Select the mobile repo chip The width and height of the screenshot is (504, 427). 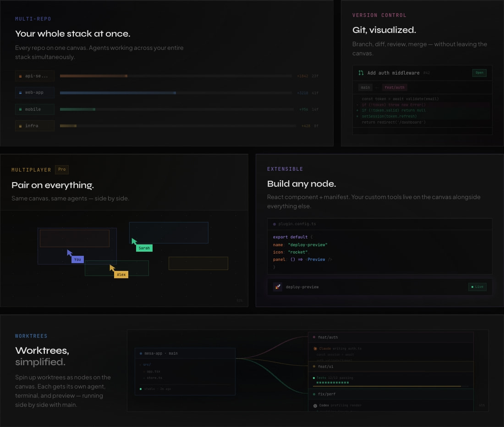35,109
